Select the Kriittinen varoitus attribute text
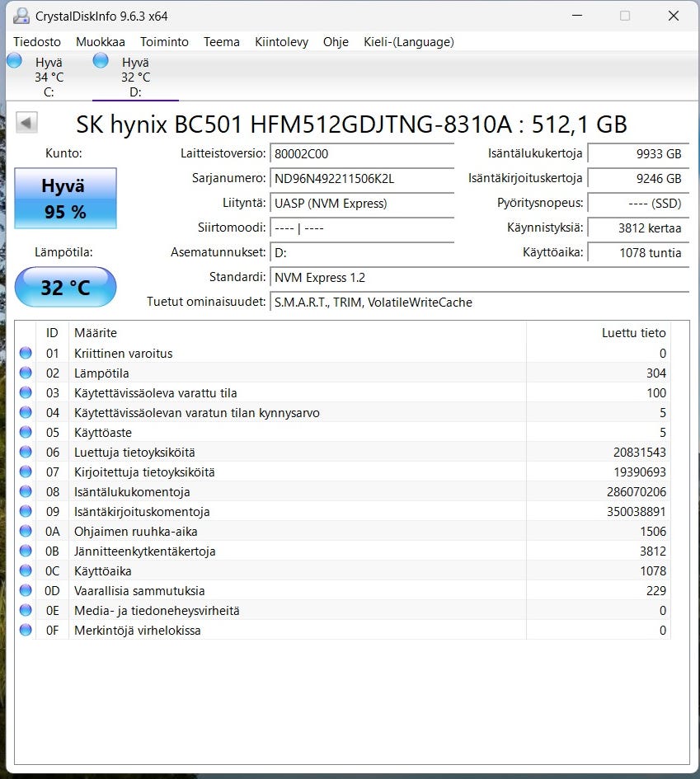The width and height of the screenshot is (700, 779). point(123,354)
